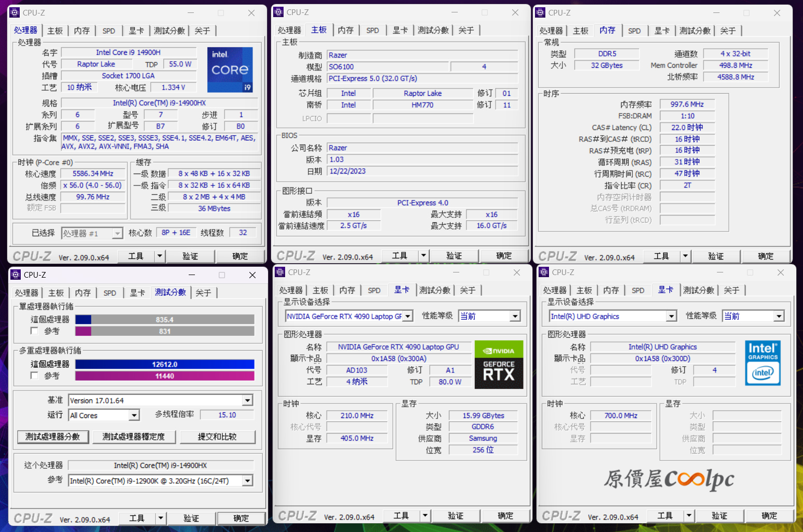
Task: Click the NVIDIA GeForce RTX logo
Action: pos(499,365)
